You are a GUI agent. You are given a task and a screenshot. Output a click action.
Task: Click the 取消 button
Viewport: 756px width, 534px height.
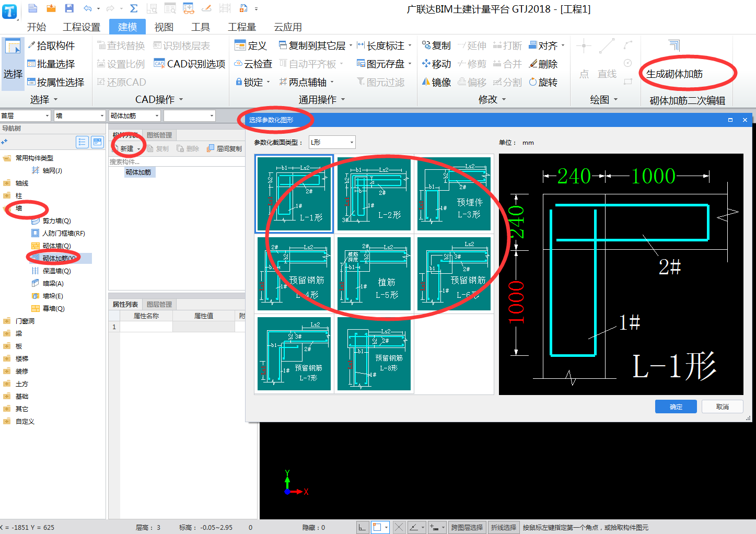pyautogui.click(x=723, y=407)
